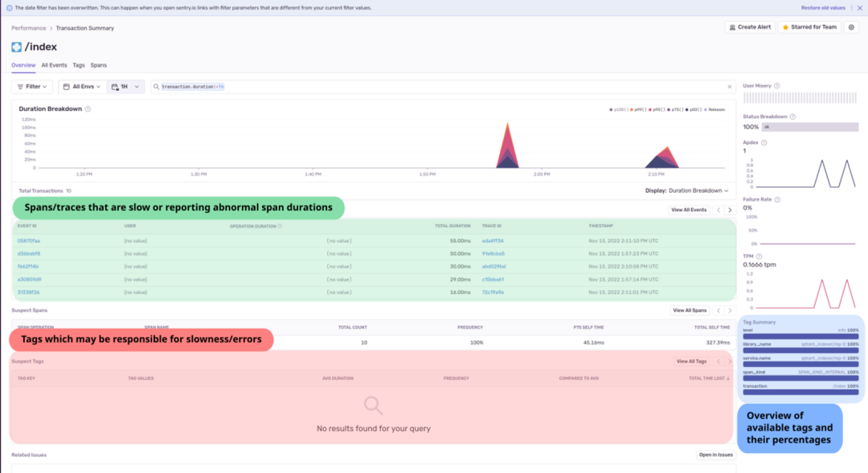Screen dimensions: 868x473
Task: Open the User Misery help icon
Action: pos(776,86)
